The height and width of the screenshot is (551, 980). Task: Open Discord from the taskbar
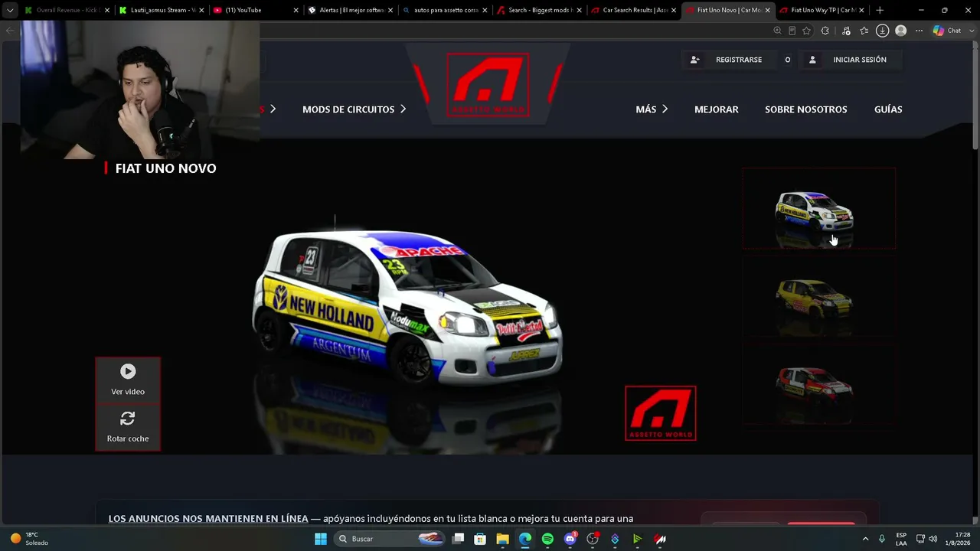coord(570,539)
